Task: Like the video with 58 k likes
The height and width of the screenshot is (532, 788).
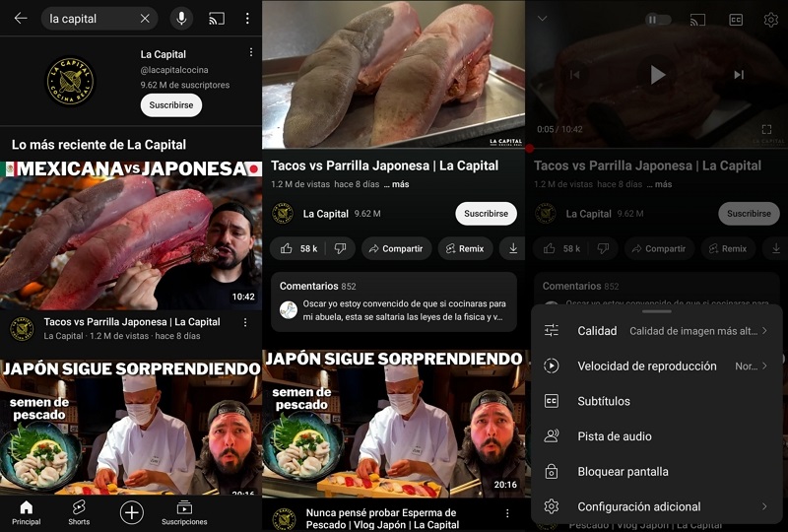Action: coord(298,248)
